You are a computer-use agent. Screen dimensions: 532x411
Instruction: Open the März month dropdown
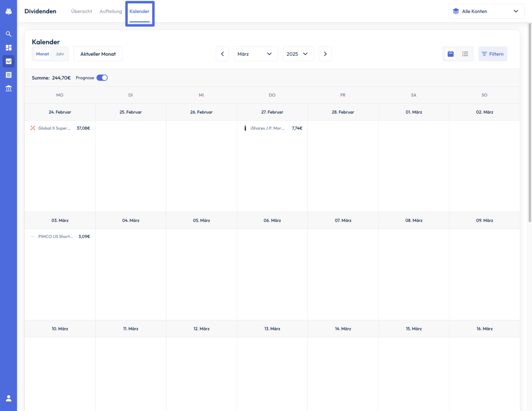tap(256, 54)
